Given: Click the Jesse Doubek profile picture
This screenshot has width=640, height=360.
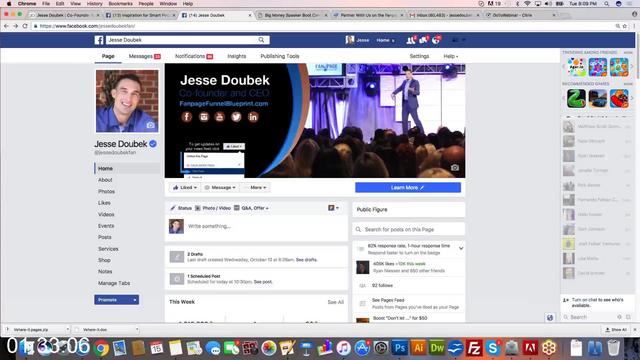Looking at the screenshot, I should point(127,101).
